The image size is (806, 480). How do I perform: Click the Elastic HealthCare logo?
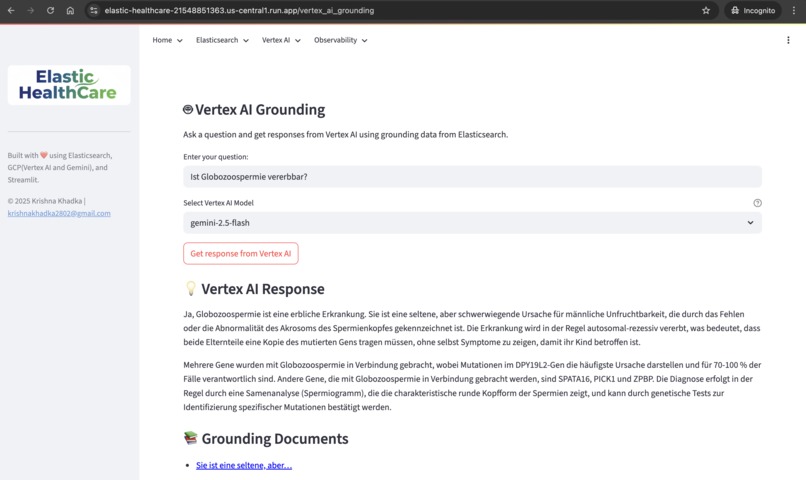click(x=69, y=85)
